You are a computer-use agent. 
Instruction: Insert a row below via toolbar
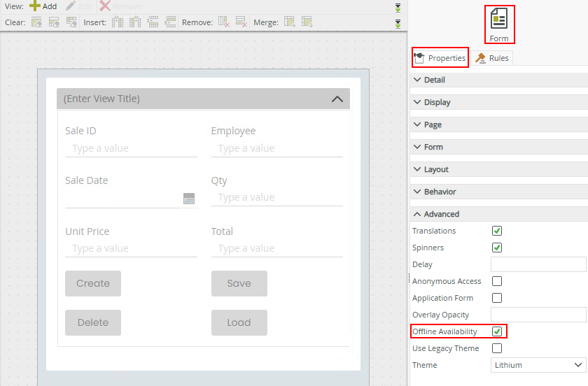pos(170,22)
